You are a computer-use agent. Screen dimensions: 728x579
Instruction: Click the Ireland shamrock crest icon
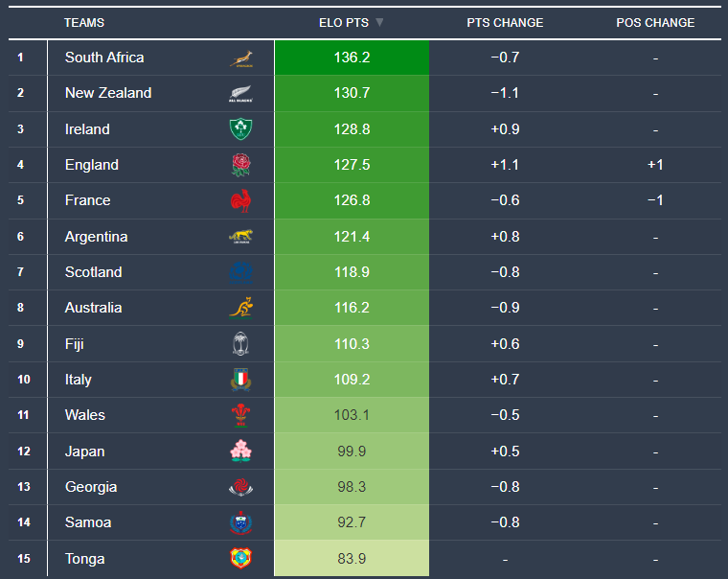240,129
